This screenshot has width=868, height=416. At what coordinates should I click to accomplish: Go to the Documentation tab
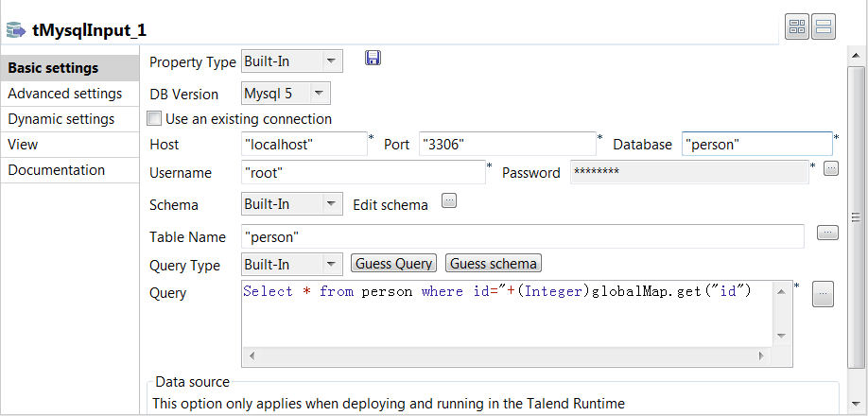click(57, 170)
